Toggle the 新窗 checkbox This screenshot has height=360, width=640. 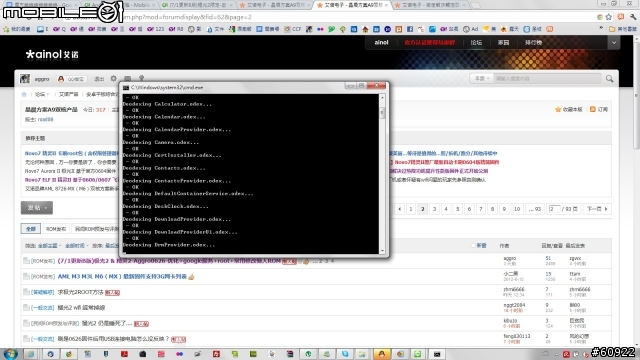coord(473,246)
